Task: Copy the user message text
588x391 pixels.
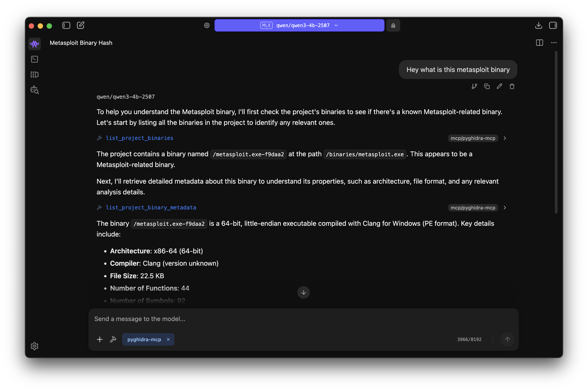Action: point(487,86)
